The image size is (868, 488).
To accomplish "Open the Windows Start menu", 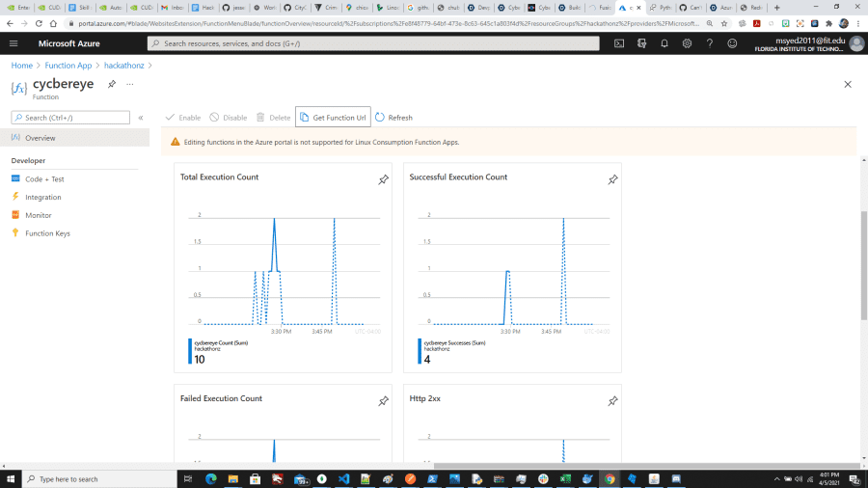I will [x=11, y=478].
